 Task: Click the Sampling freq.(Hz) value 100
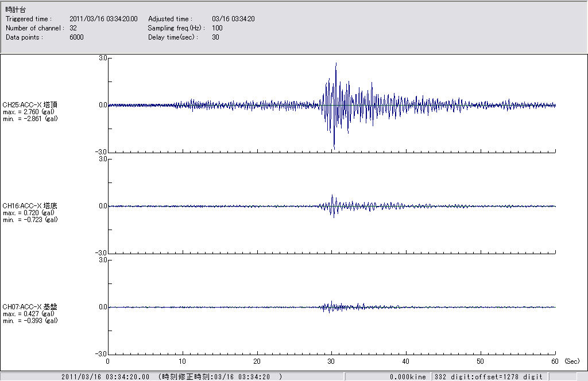(x=217, y=28)
